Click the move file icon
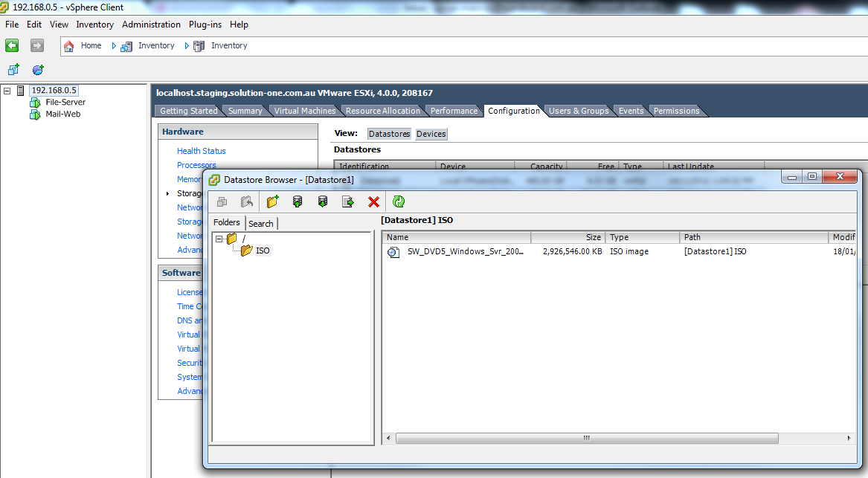Viewport: 868px width, 478px height. pyautogui.click(x=347, y=201)
